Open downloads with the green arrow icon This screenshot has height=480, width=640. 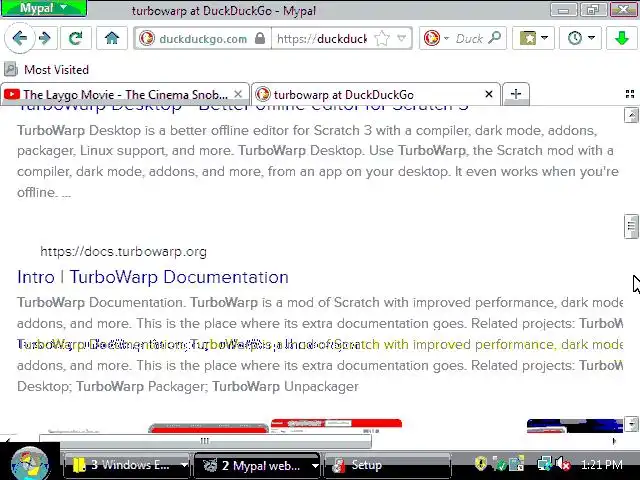pos(621,38)
